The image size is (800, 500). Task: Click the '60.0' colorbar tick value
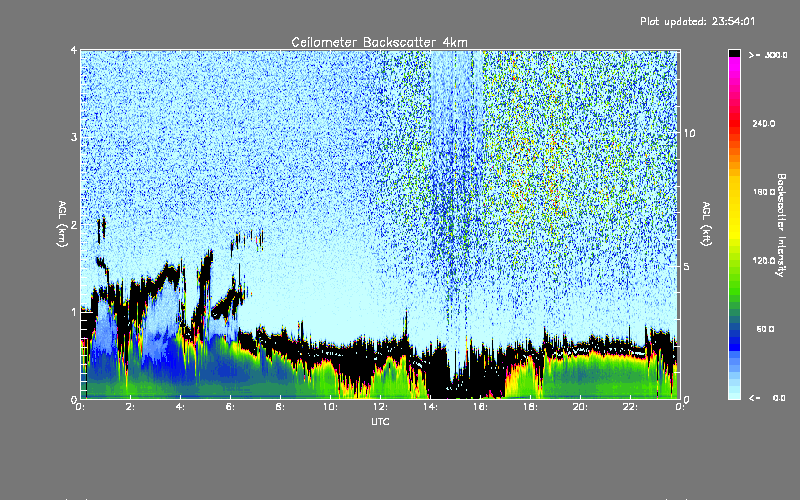click(765, 329)
